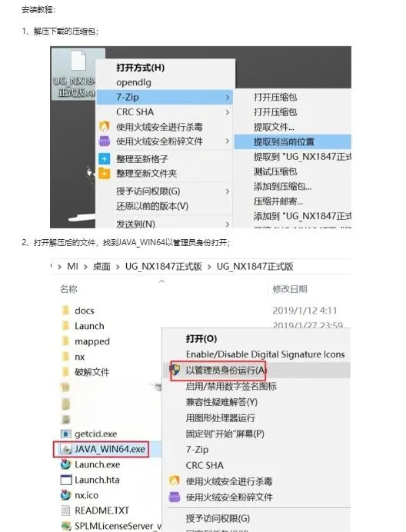The width and height of the screenshot is (406, 532).
Task: Click the getcid.exe file icon
Action: [x=65, y=434]
